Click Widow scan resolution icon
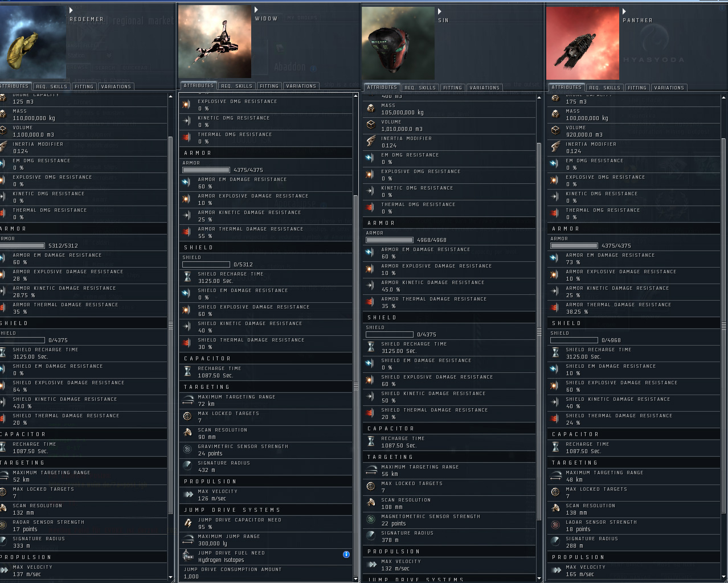The width and height of the screenshot is (728, 583). pos(187,433)
